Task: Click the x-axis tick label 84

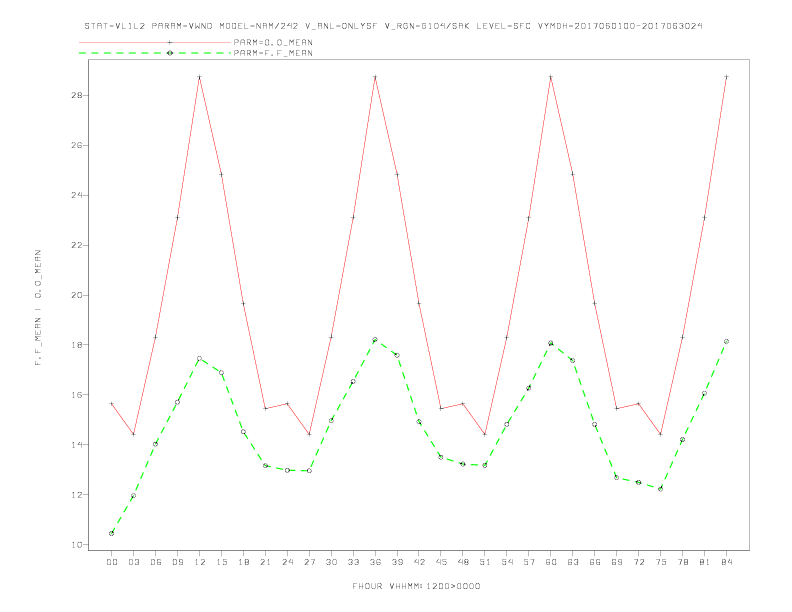Action: [727, 562]
